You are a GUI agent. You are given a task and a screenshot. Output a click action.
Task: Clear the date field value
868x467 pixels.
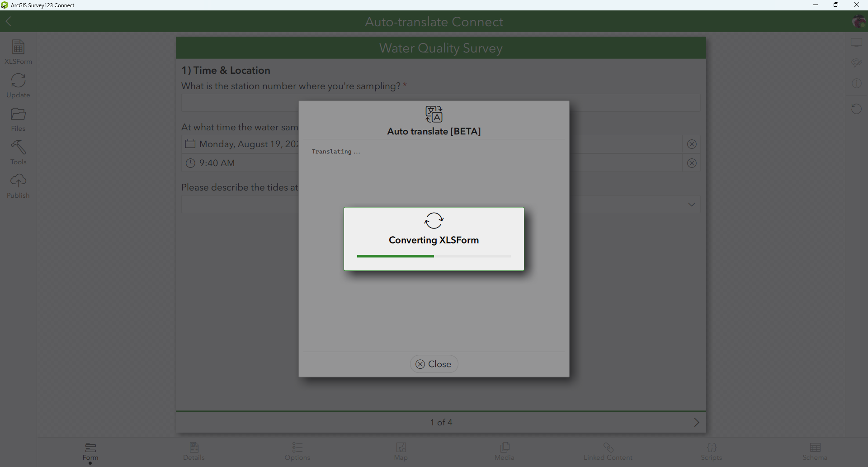(692, 144)
